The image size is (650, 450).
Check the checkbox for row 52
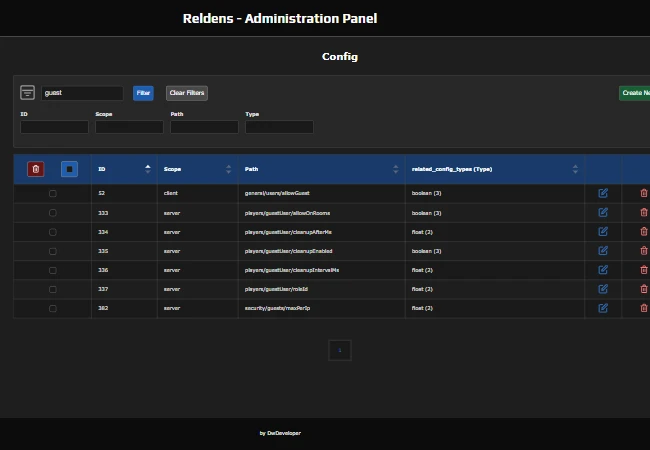coord(53,194)
